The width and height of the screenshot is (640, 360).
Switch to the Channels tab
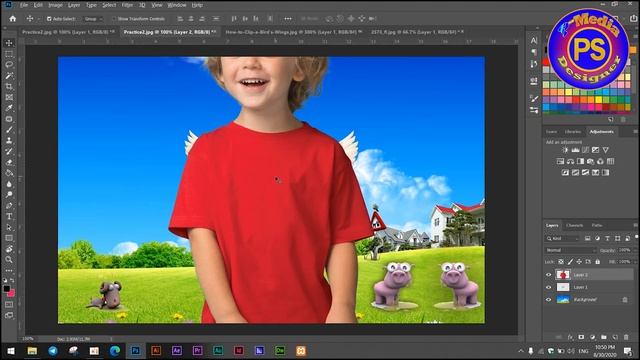coord(575,225)
